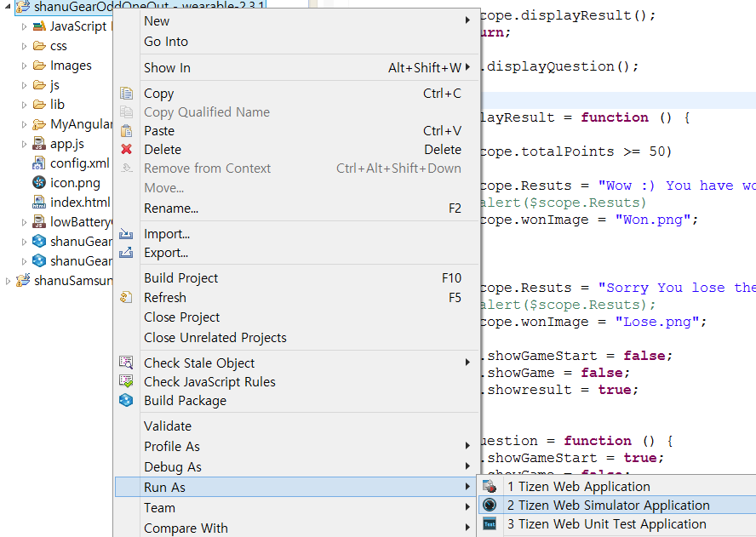The width and height of the screenshot is (756, 537).
Task: Click the Refresh icon
Action: (126, 297)
